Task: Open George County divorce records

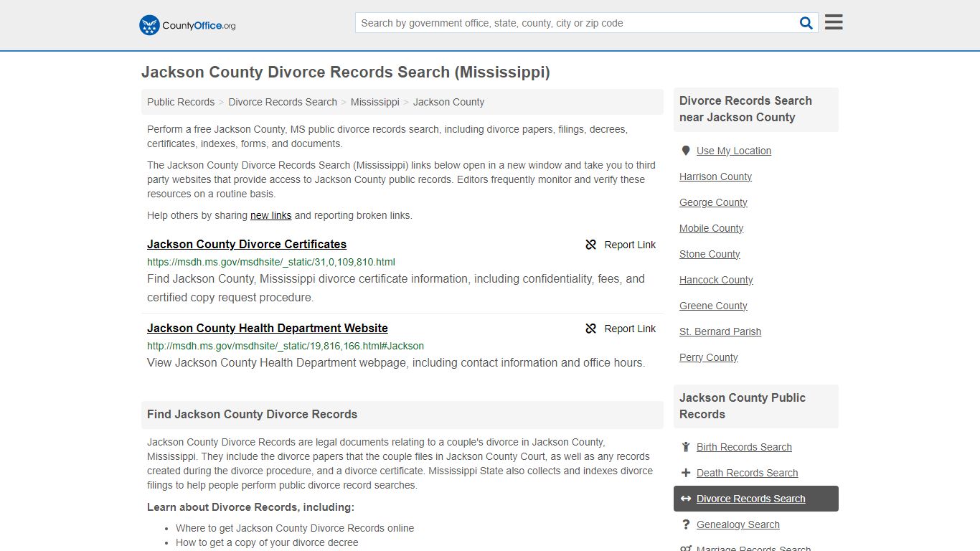Action: click(713, 202)
